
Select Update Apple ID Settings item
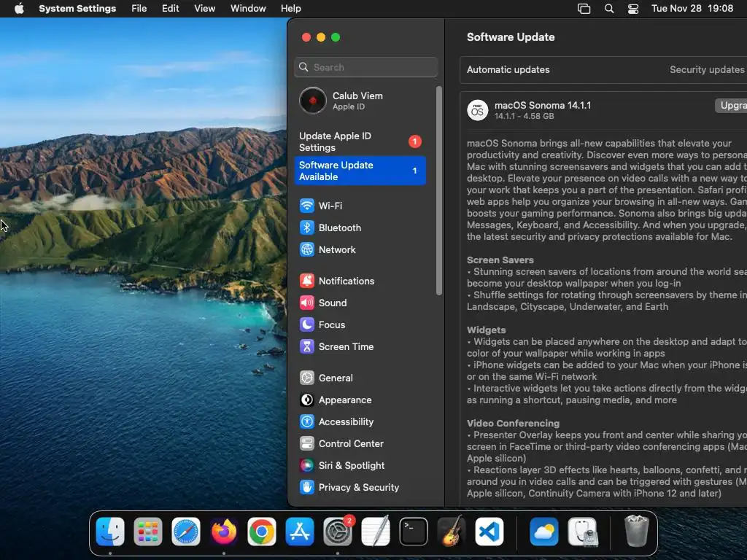[x=360, y=141]
